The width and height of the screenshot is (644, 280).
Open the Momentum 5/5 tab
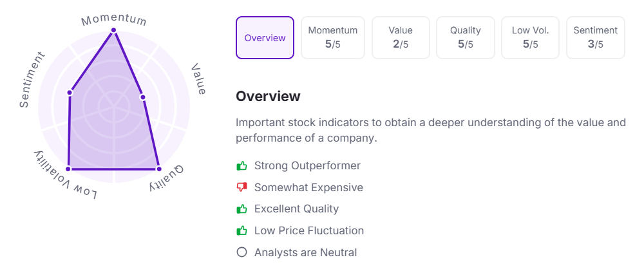pyautogui.click(x=332, y=38)
